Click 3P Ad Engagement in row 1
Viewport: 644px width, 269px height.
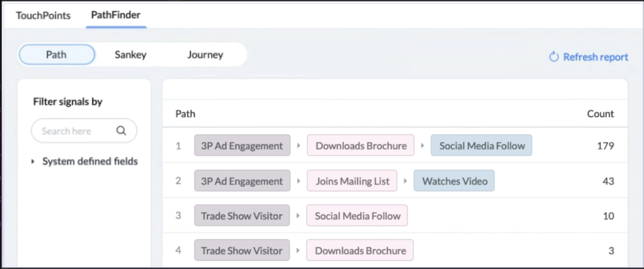pyautogui.click(x=242, y=145)
